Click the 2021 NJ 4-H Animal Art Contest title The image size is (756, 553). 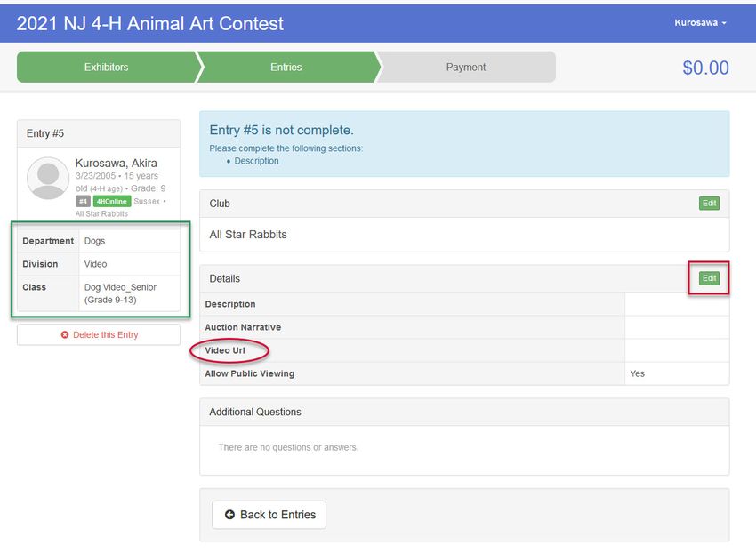(150, 24)
